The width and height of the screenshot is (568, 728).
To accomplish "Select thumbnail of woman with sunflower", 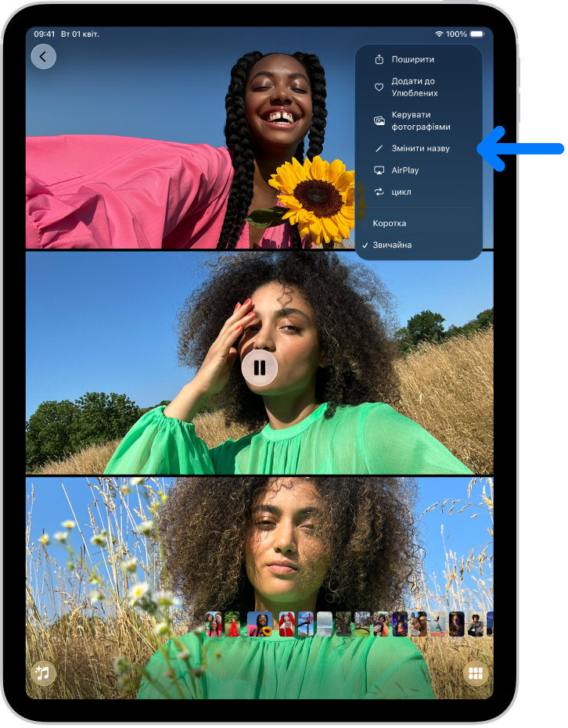I will [260, 623].
